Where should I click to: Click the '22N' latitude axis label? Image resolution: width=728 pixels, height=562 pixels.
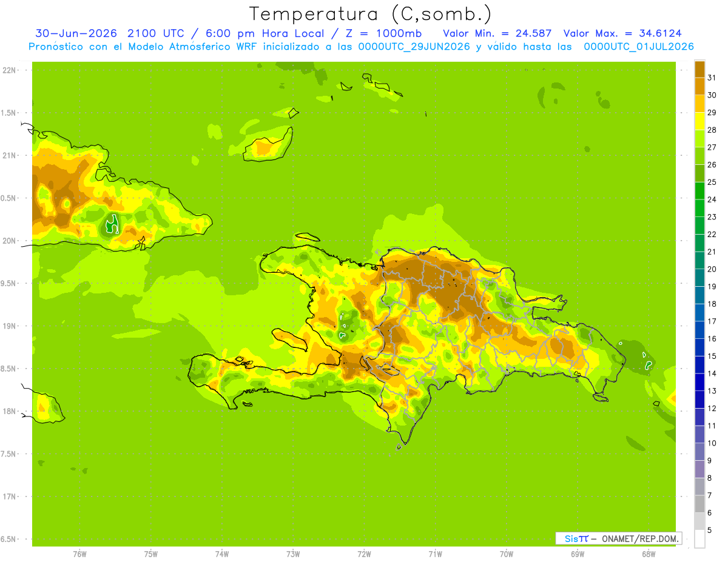coord(8,70)
